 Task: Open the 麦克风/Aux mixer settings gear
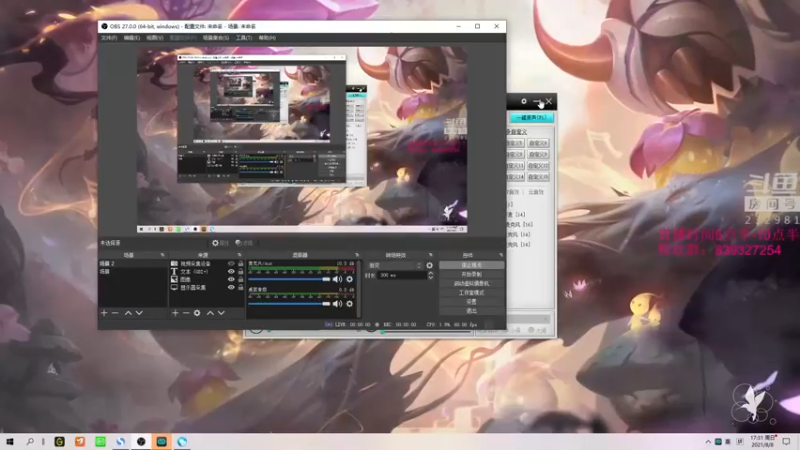pos(349,279)
